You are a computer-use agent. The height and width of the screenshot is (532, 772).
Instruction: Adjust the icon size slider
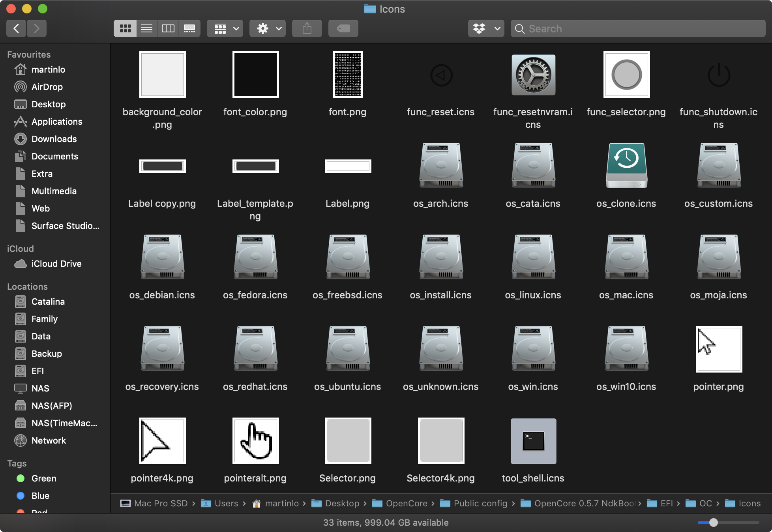tap(713, 523)
